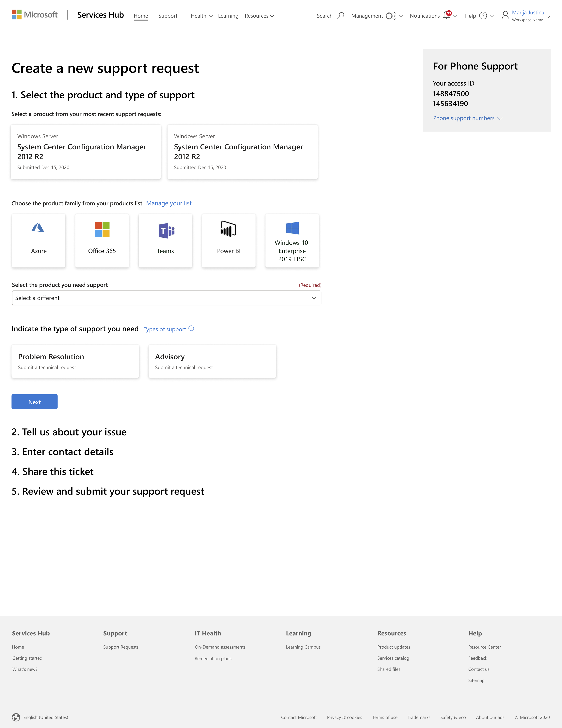
Task: Expand the IT Health menu
Action: [199, 16]
